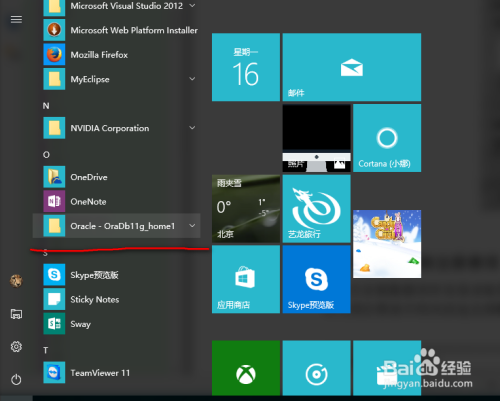Launch Mozilla Firefox from its icon
The width and height of the screenshot is (500, 401).
click(x=54, y=55)
